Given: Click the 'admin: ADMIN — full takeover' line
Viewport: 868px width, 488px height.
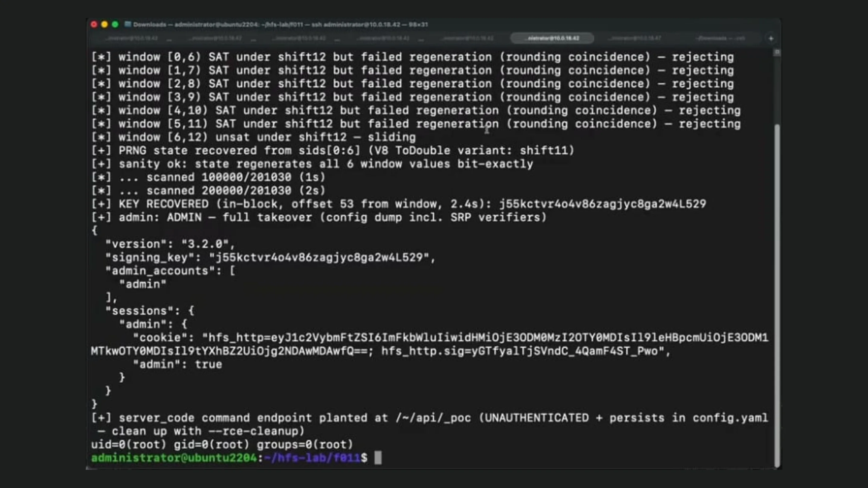Looking at the screenshot, I should click(x=319, y=217).
